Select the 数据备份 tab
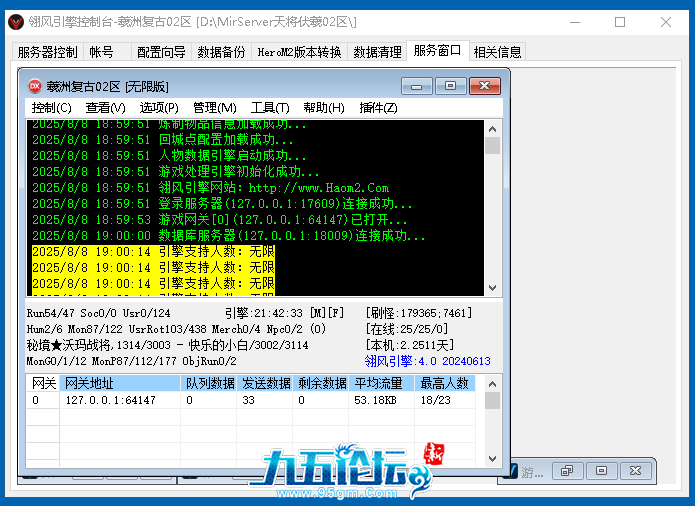Viewport: 695px width, 506px height. pos(221,52)
